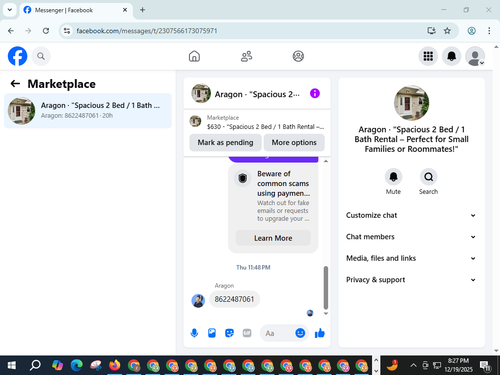Click the chat scrollbar thumb
The width and height of the screenshot is (500, 375).
(x=326, y=287)
